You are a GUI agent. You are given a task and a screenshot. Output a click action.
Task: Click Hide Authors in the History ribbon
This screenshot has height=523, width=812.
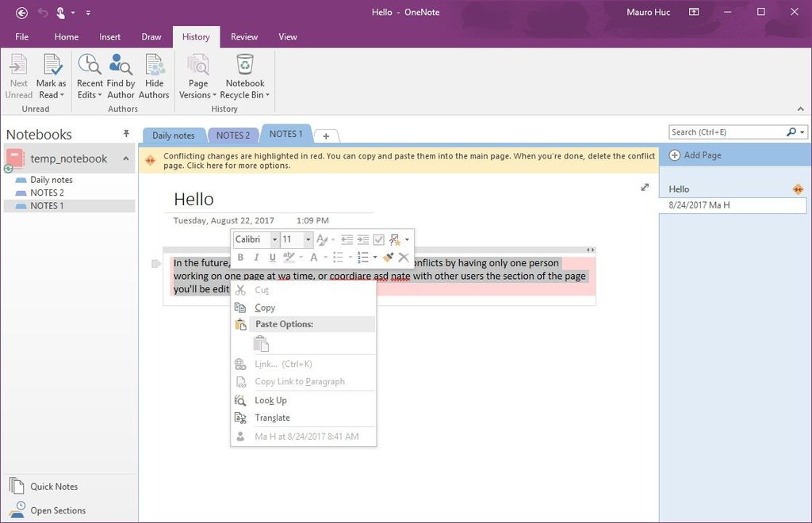click(154, 75)
